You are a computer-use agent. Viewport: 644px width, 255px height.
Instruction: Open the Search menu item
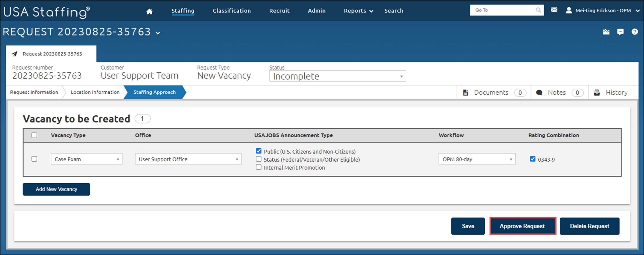coord(394,11)
